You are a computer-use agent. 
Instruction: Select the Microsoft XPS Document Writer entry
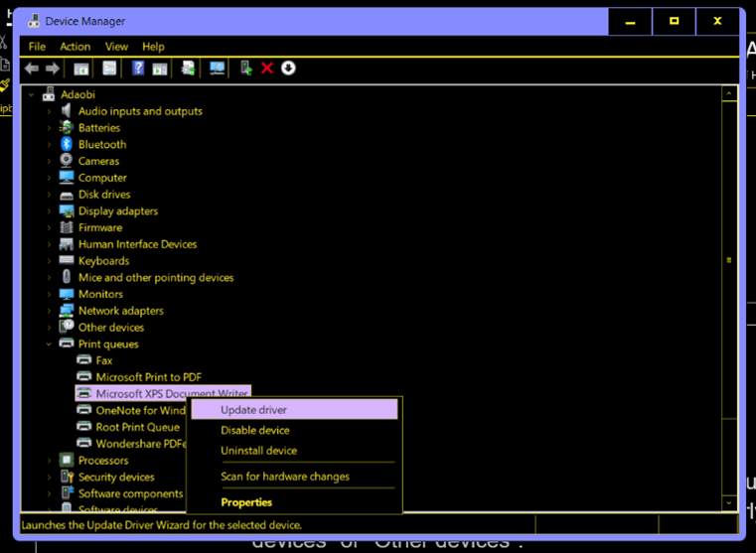pos(163,393)
